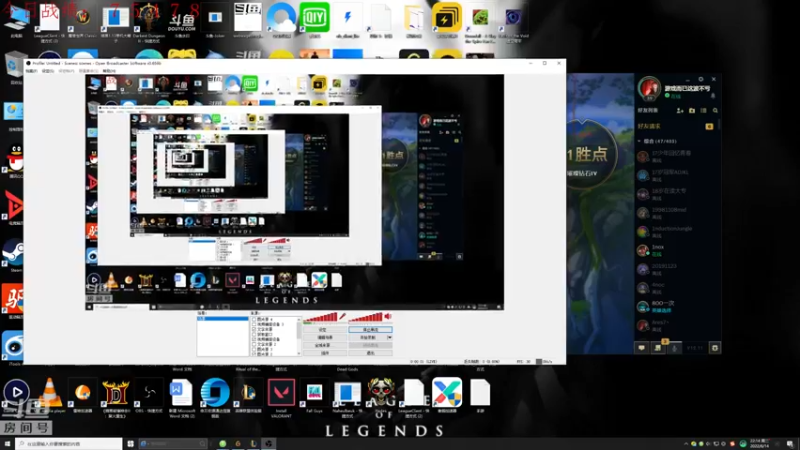This screenshot has height=450, width=800.
Task: Open the third menu in the OBS menu bar
Action: coord(66,71)
